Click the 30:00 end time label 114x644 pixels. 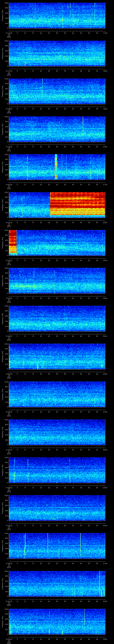pos(105,525)
